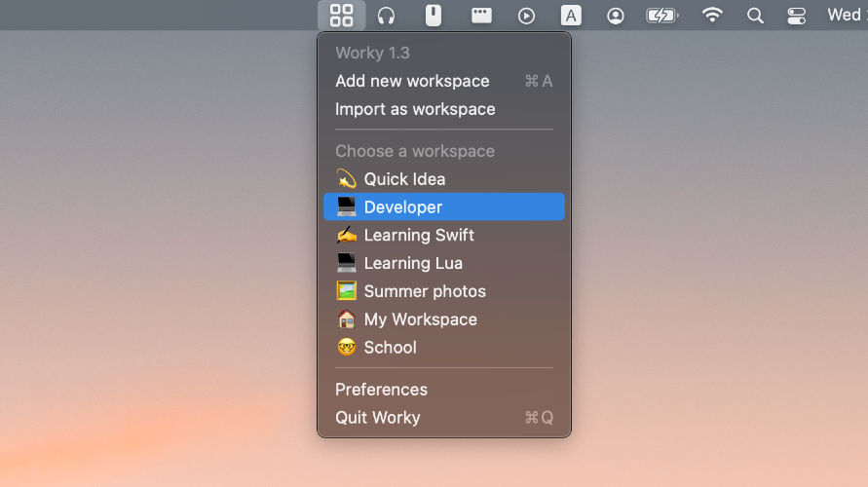Open Control Center toggles icon
868x487 pixels.
pos(797,16)
